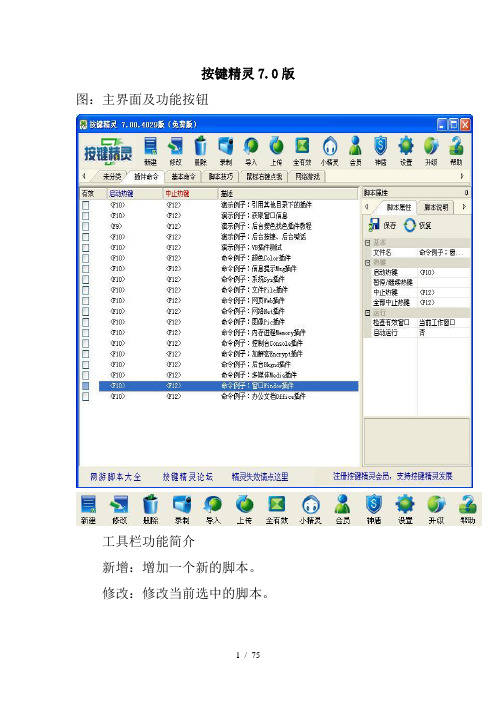Click right scroll arrow of script category tabs
Viewport: 496px width, 702px height.
462,176
